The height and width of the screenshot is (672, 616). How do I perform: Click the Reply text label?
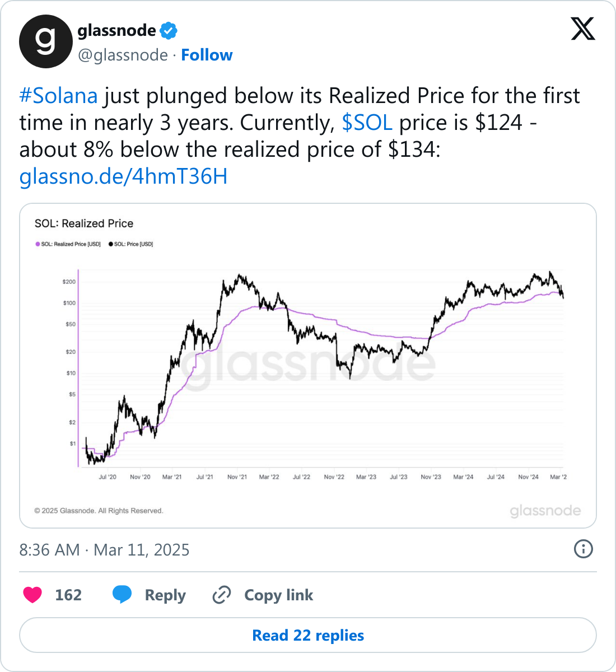pos(165,595)
